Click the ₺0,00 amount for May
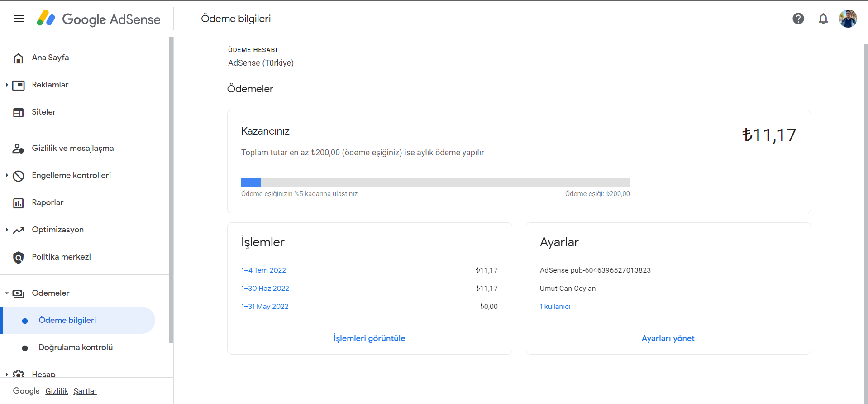Image resolution: width=868 pixels, height=404 pixels. 489,306
